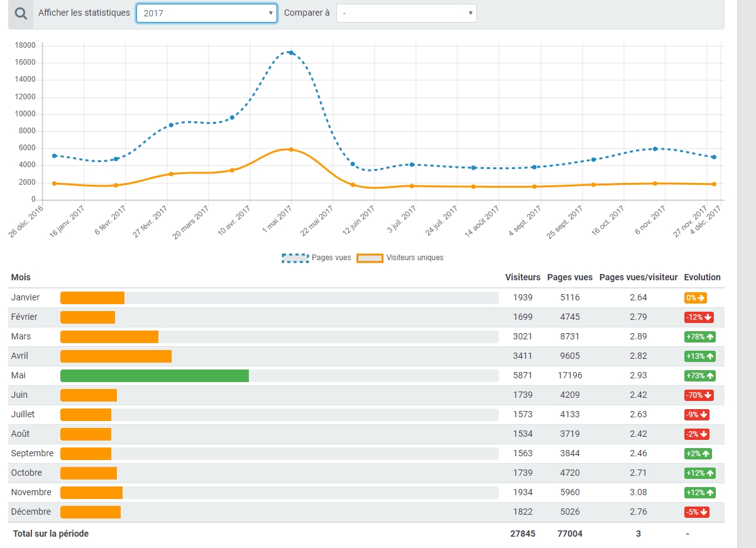Click the orange Avril visitors bar
756x548 pixels.
coord(116,356)
